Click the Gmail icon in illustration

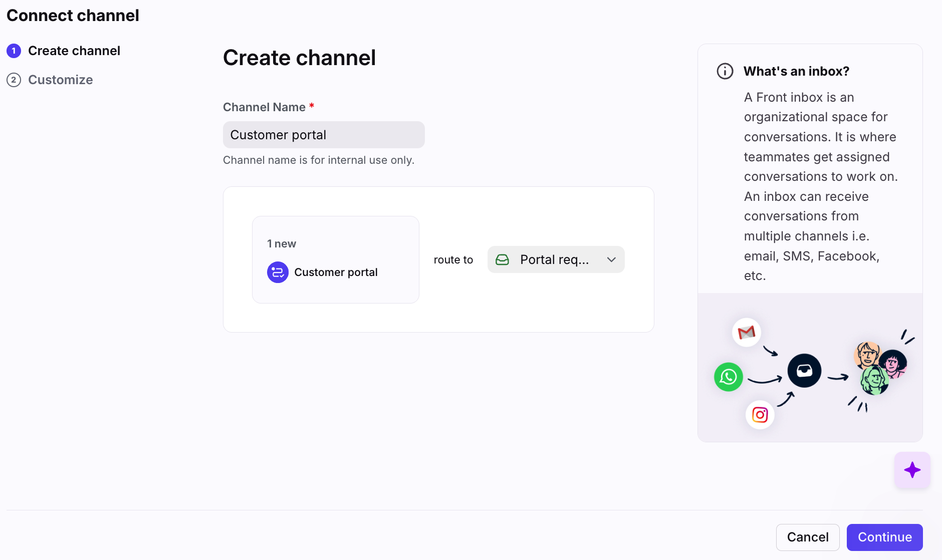pos(746,332)
